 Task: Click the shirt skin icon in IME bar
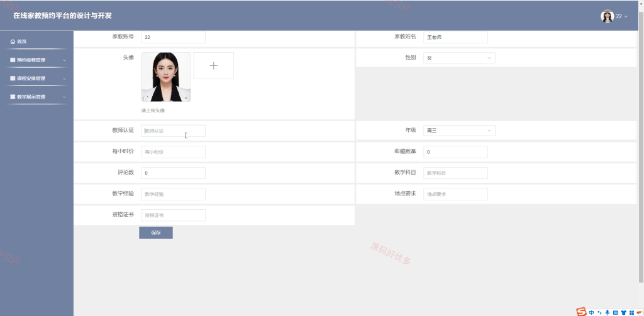(x=623, y=313)
